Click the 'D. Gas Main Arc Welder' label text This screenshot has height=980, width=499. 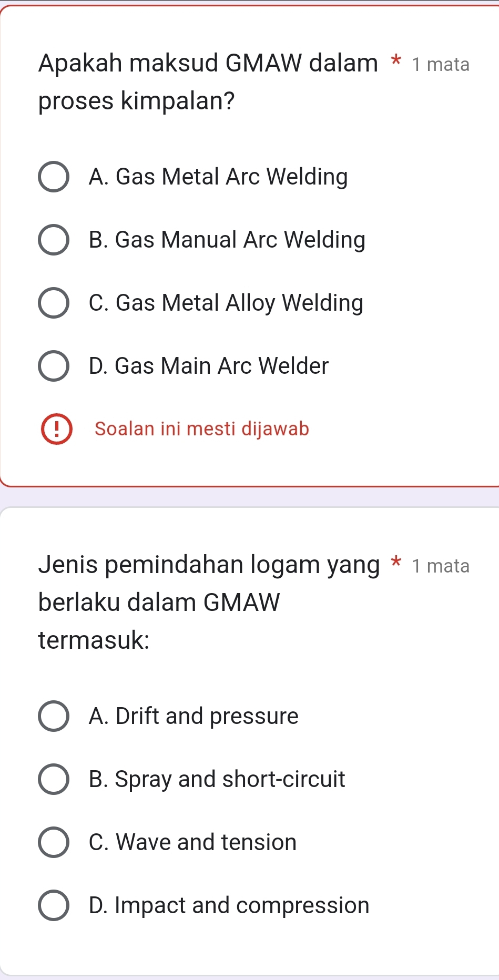pyautogui.click(x=209, y=366)
